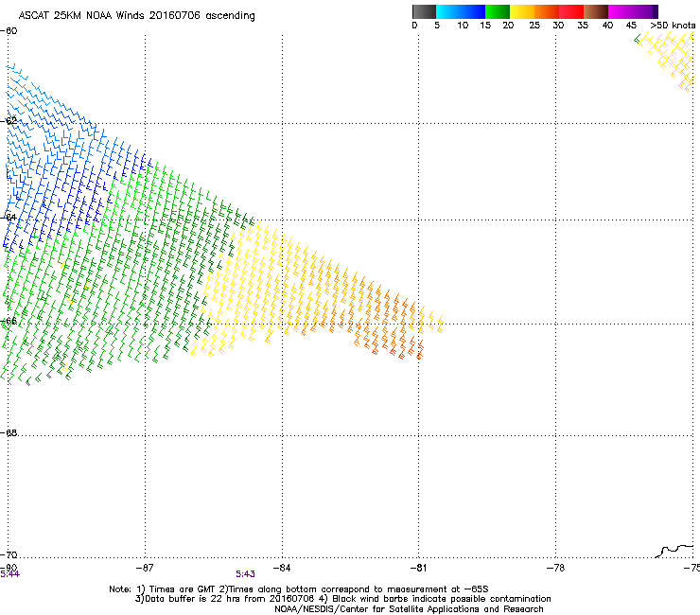Click the gray 0–5 knots color bar segment
Viewport: 700px width, 615px height.
[424, 11]
